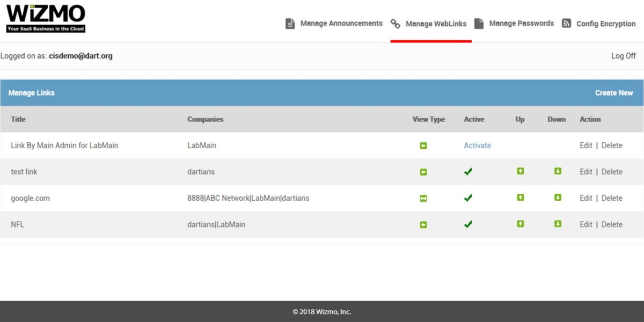The image size is (644, 322).
Task: Click the Title column header
Action: [18, 119]
